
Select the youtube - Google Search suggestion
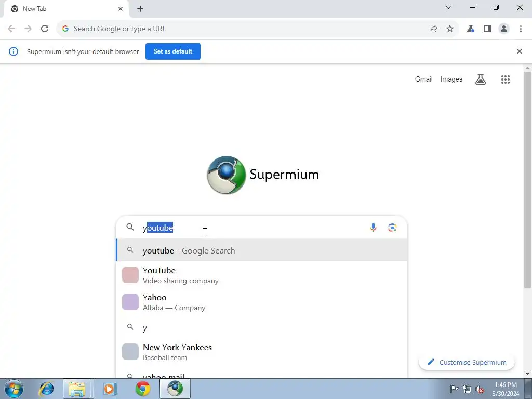pos(262,250)
